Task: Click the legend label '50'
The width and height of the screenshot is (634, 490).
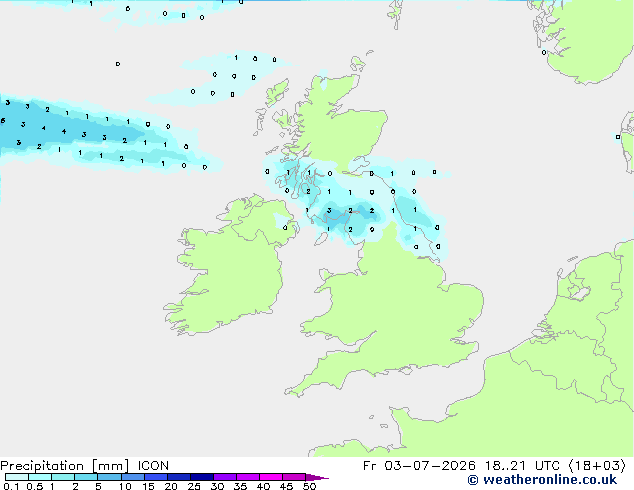Action: coord(309,486)
